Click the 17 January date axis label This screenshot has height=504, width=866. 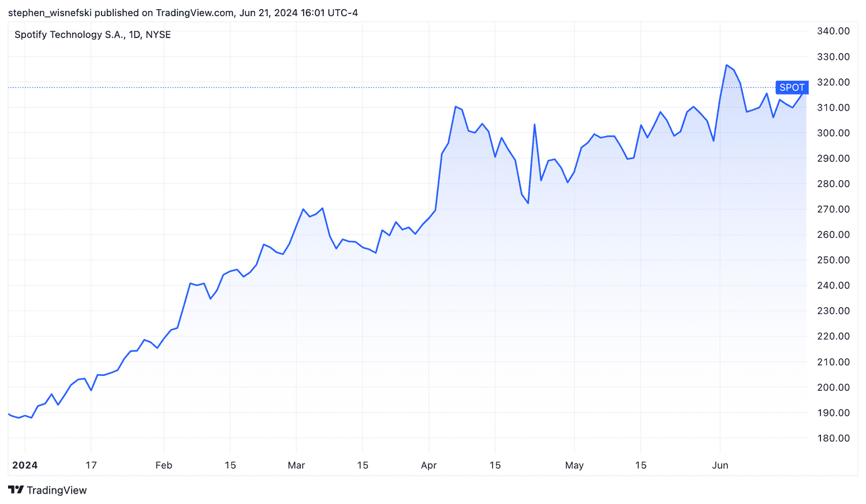[x=91, y=465]
